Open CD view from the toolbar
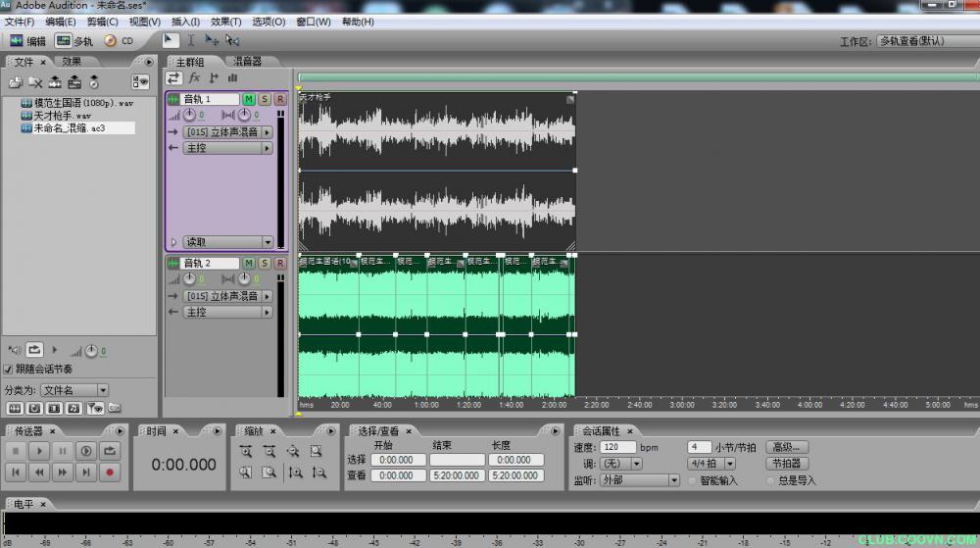 point(119,41)
